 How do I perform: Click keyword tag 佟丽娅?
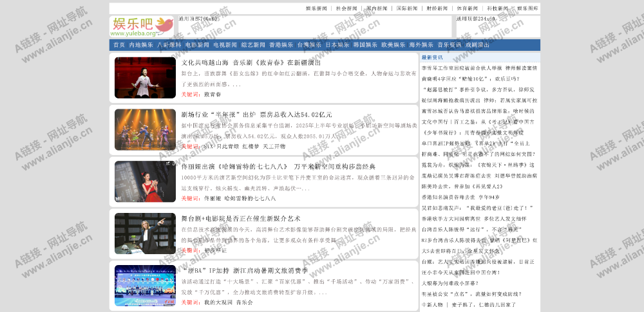click(x=213, y=198)
